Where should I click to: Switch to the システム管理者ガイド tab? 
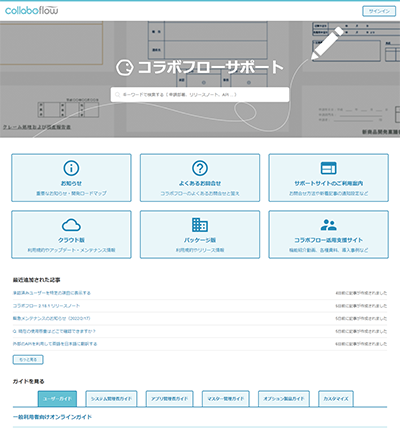click(111, 399)
